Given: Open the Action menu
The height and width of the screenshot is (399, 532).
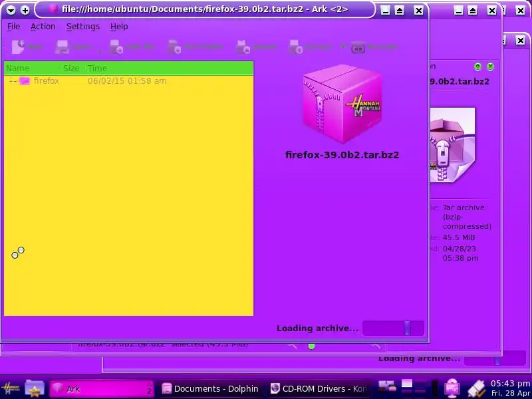Looking at the screenshot, I should click(x=43, y=27).
